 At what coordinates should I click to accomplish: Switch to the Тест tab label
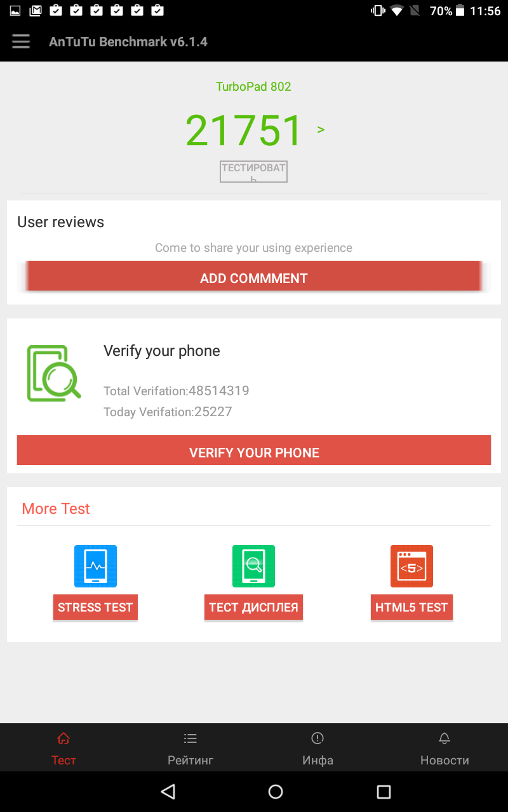(x=63, y=760)
